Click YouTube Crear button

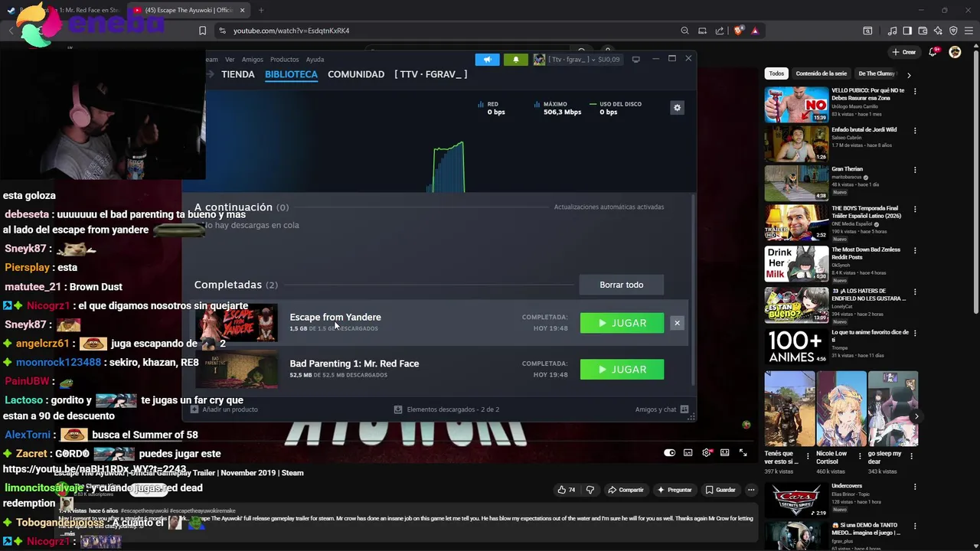pyautogui.click(x=904, y=52)
